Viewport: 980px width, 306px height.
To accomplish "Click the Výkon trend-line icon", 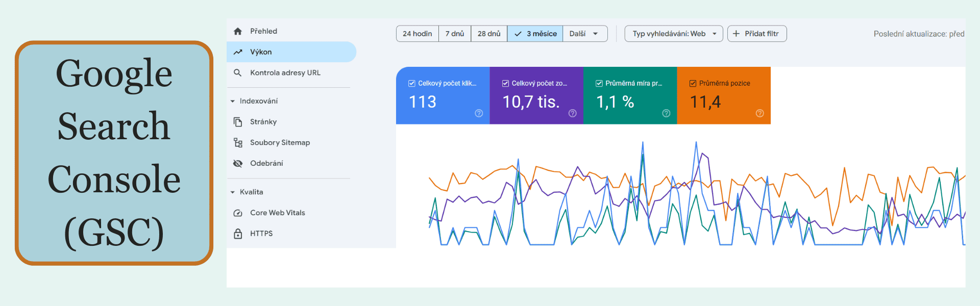I will click(x=238, y=52).
